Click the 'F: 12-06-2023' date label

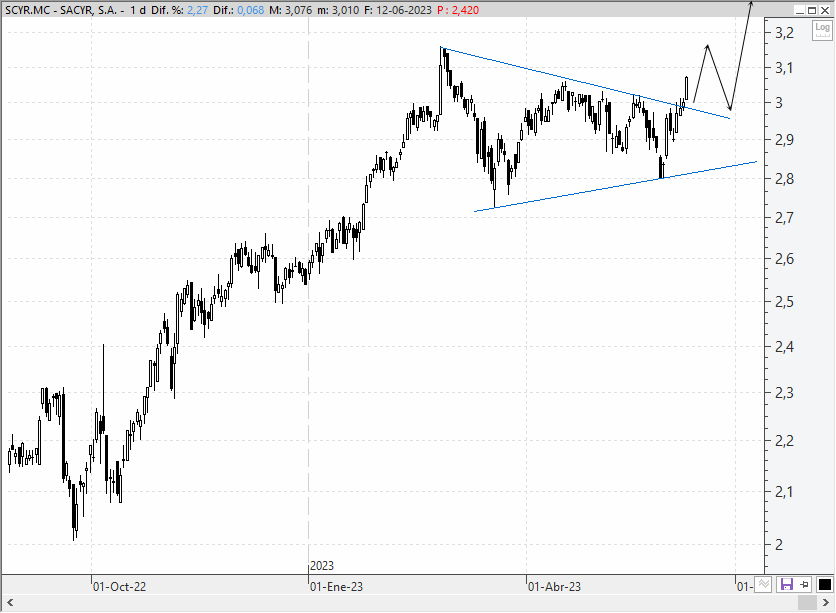tap(398, 10)
